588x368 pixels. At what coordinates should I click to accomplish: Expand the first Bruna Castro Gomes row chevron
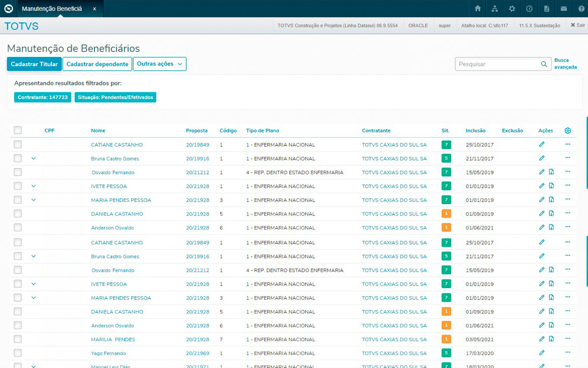click(34, 158)
